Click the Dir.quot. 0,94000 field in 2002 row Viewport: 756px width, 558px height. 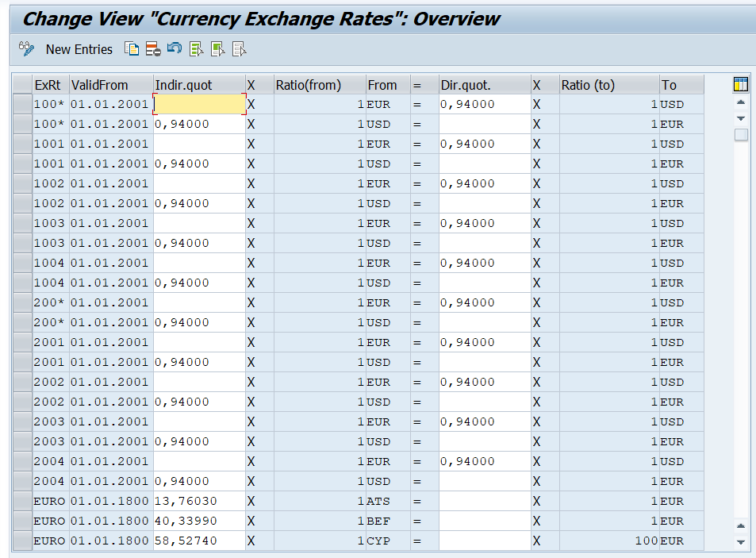pyautogui.click(x=485, y=382)
